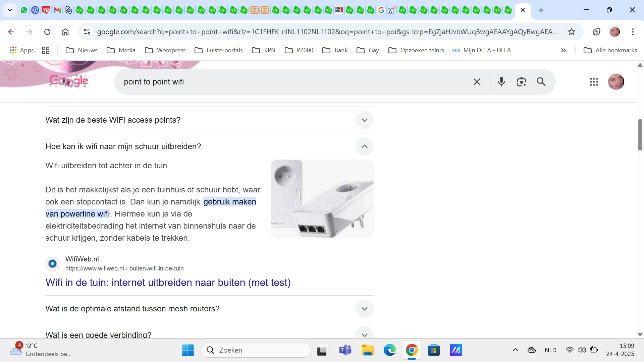This screenshot has width=644, height=362.
Task: Open site information icon in address bar
Action: 87,32
